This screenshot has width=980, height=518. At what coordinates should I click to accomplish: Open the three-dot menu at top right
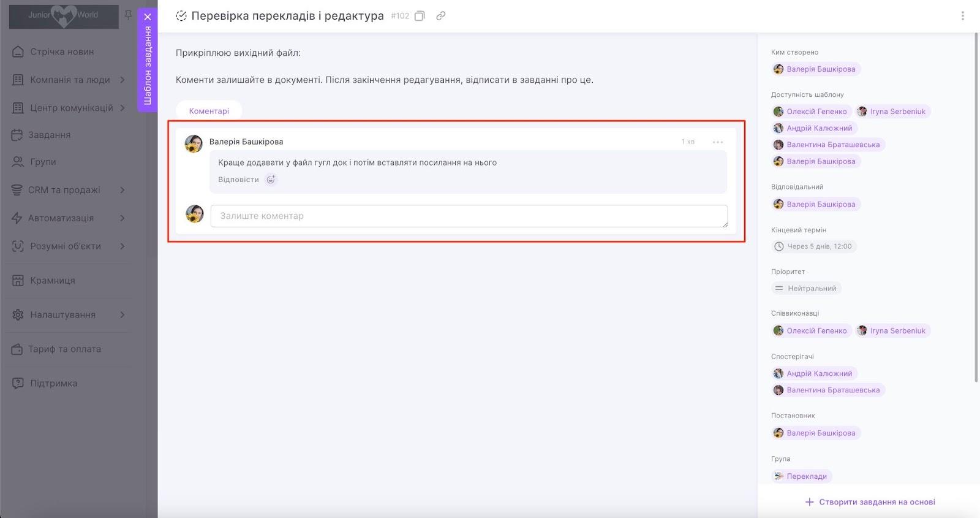[962, 16]
